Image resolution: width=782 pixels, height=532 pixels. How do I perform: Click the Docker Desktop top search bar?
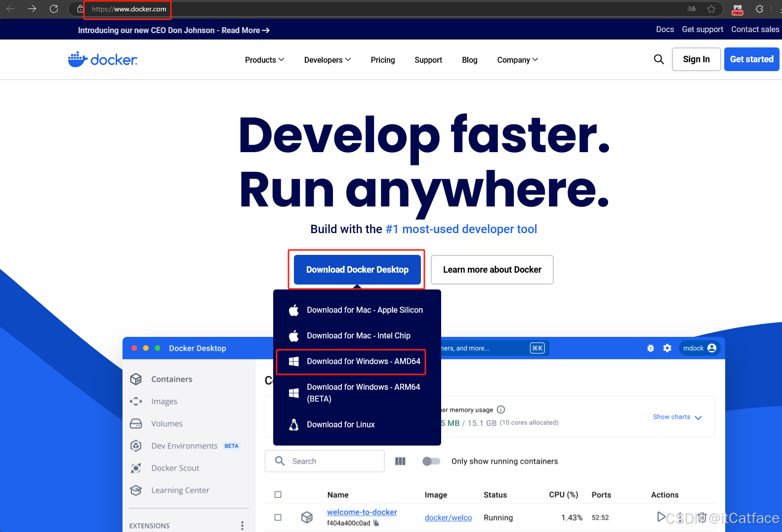(x=494, y=348)
